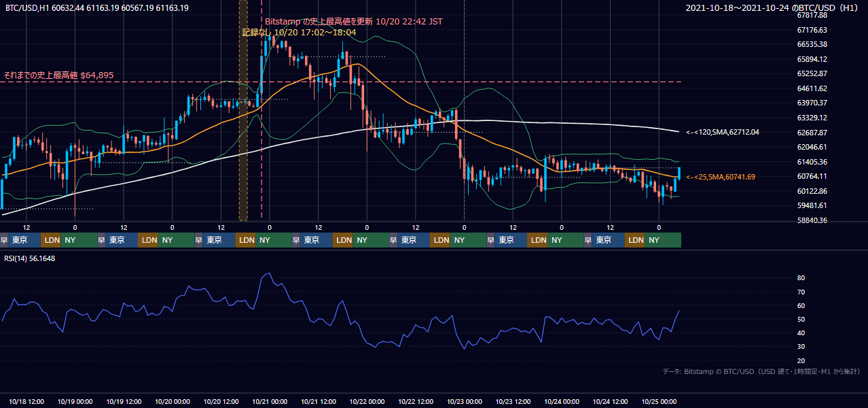Viewport: 868px width, 408px height.
Task: Click price axis value 67176.63
Action: 812,30
